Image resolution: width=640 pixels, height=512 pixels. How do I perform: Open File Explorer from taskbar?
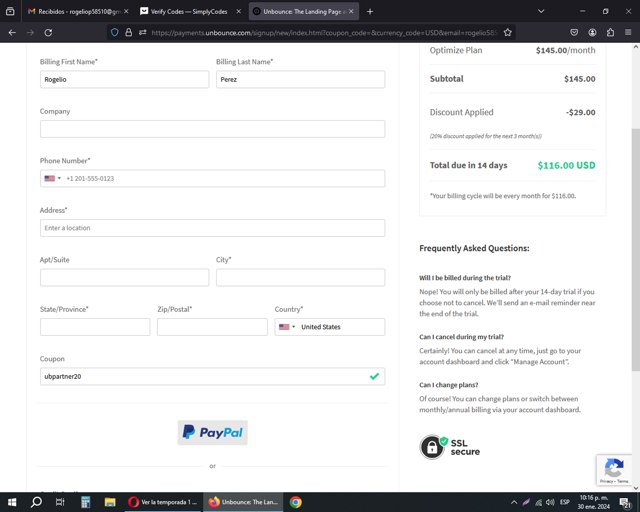(x=110, y=502)
